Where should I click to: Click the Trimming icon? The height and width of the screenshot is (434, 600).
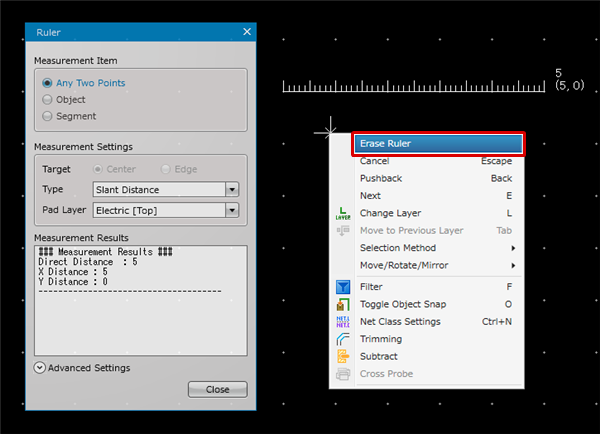[343, 340]
